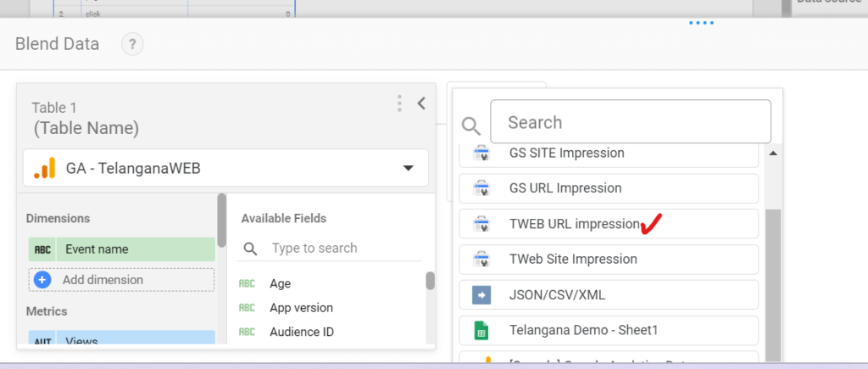Viewport: 868px width, 369px height.
Task: Click the Dimensions section heading
Action: pyautogui.click(x=58, y=218)
